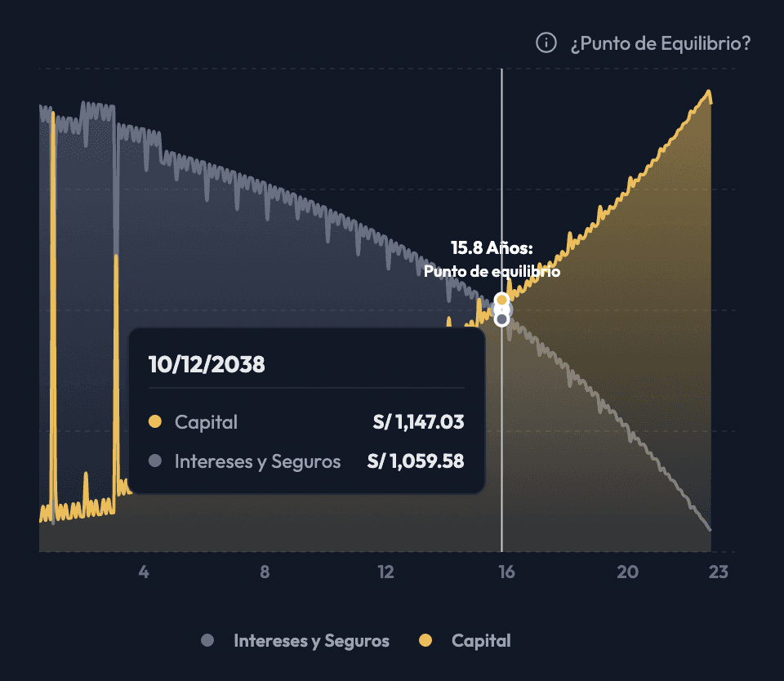Click the year 12 label on x-axis
Viewport: 784px width, 681px height.
(x=385, y=572)
